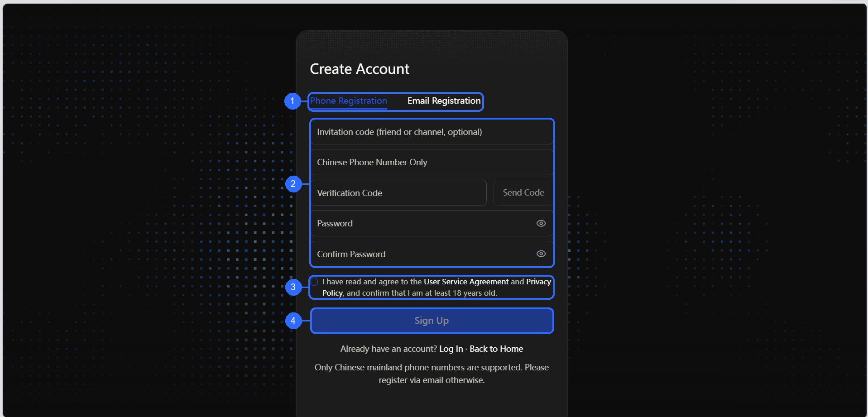Click the Confirm Password input field
This screenshot has width=868, height=417.
[432, 254]
